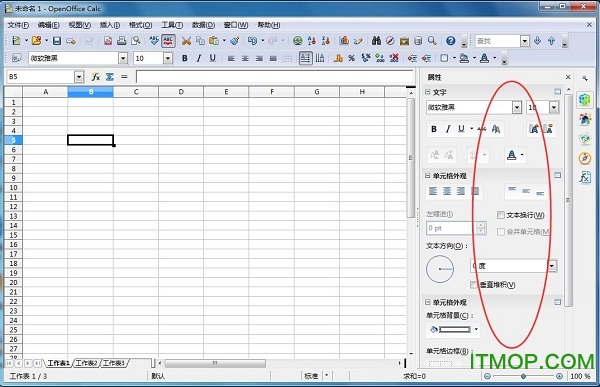Click the cell background color swatch
The width and height of the screenshot is (600, 387).
(x=455, y=329)
